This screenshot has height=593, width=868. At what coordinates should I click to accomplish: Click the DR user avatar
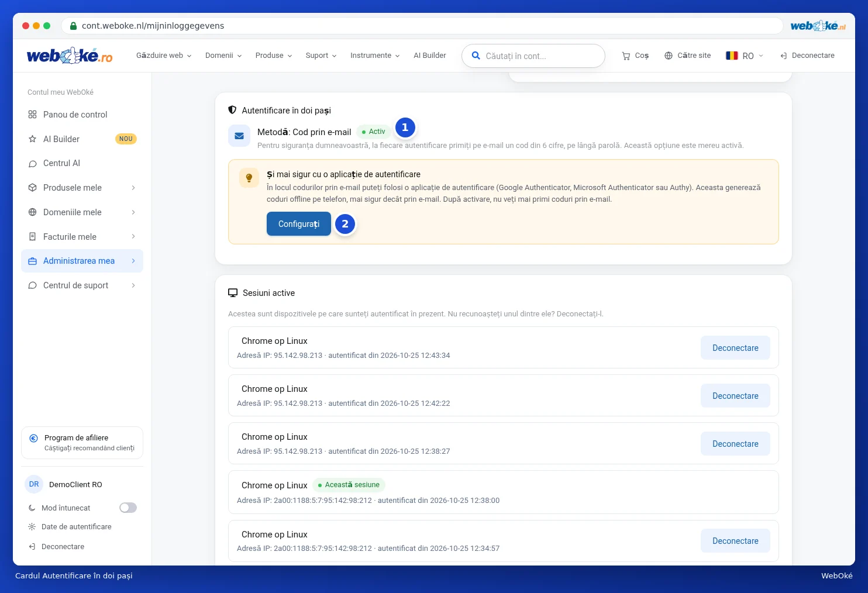point(34,484)
